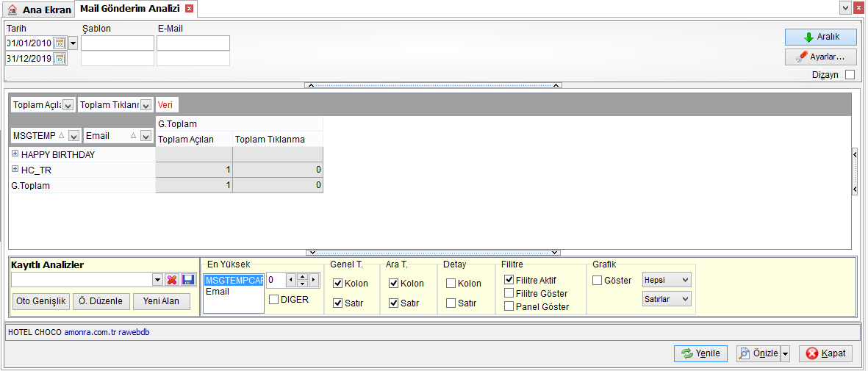Increase En Yüksek value with up arrow

pos(302,277)
